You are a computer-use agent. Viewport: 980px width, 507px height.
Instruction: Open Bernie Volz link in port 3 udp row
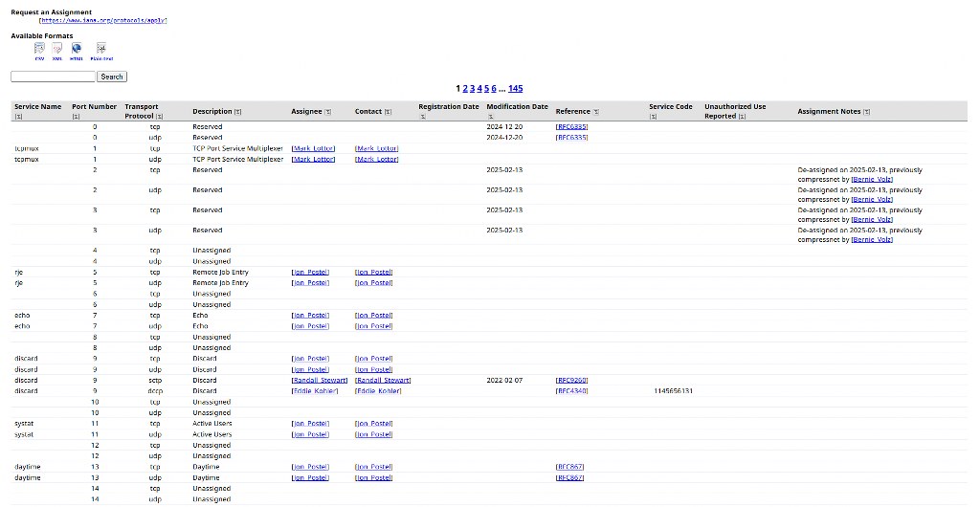[x=872, y=240]
